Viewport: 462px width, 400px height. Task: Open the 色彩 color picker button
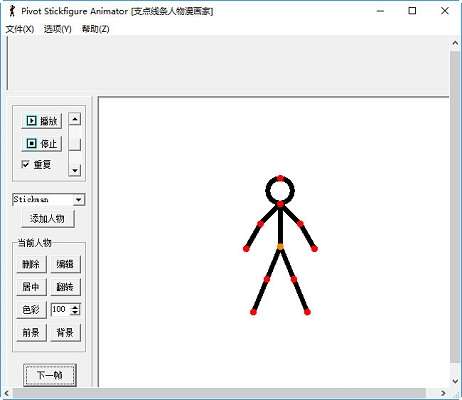(31, 310)
